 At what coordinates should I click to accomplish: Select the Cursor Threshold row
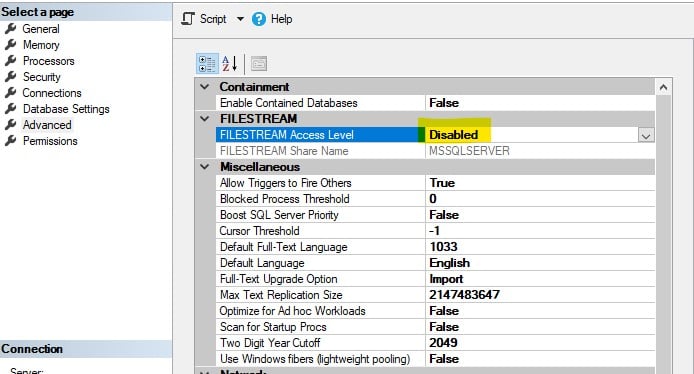tap(435, 231)
